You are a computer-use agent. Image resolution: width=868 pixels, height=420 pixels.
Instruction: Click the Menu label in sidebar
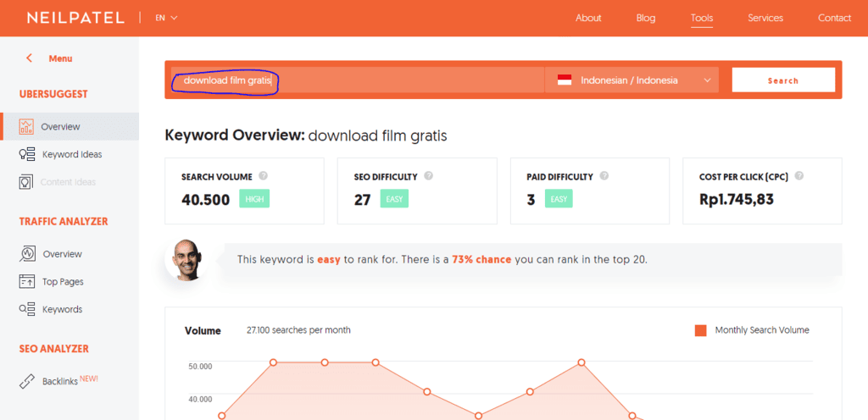coord(60,58)
